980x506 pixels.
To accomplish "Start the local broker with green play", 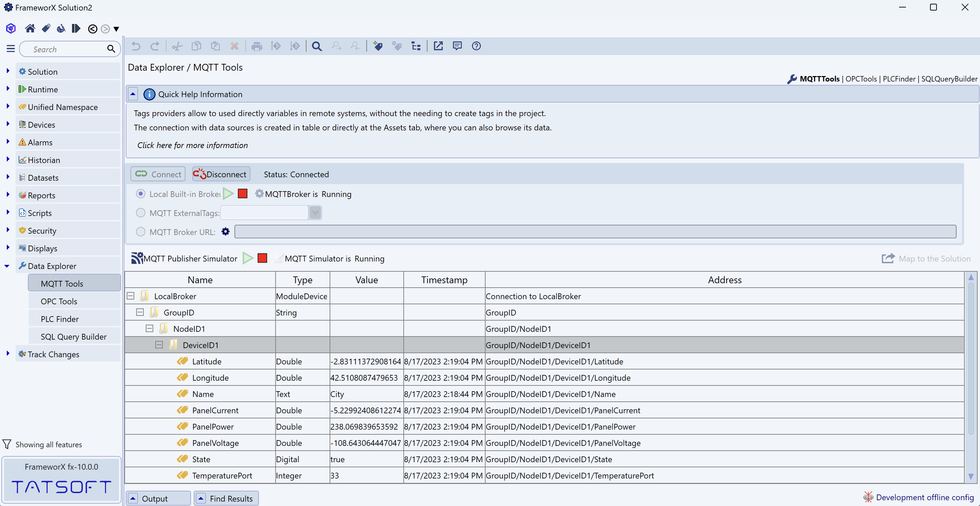I will [228, 194].
